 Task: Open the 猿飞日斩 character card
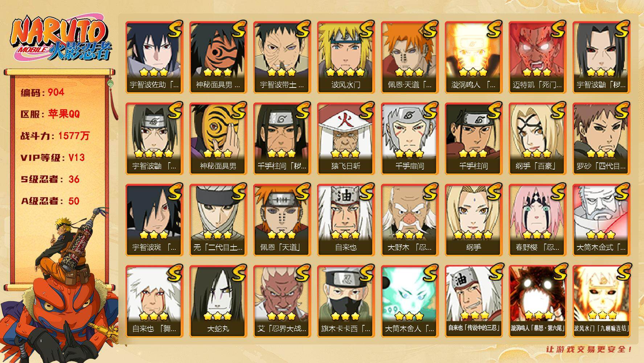346,138
